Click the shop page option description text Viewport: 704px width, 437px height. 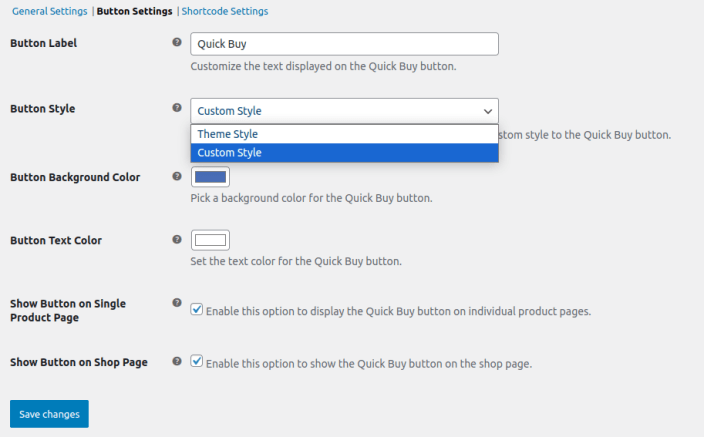pos(368,363)
